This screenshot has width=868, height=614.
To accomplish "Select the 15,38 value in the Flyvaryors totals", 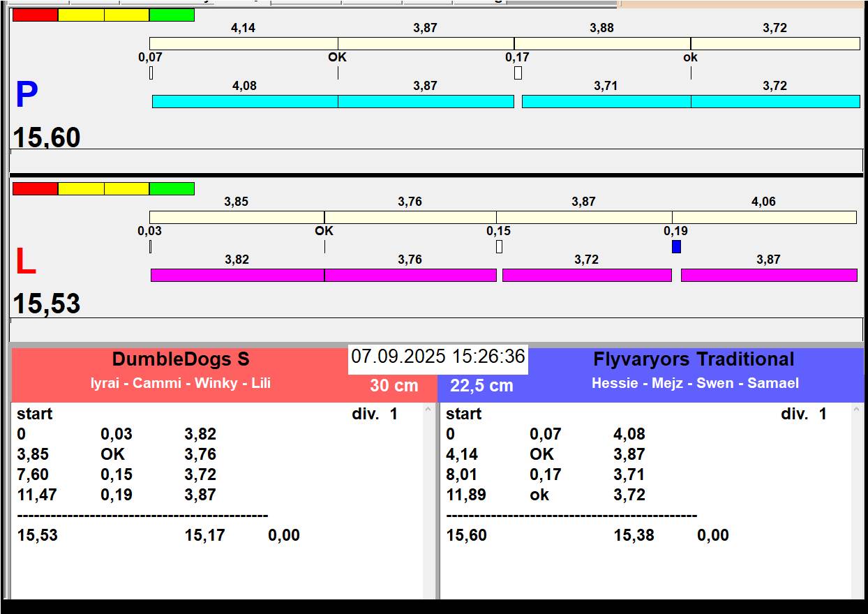I will 634,535.
